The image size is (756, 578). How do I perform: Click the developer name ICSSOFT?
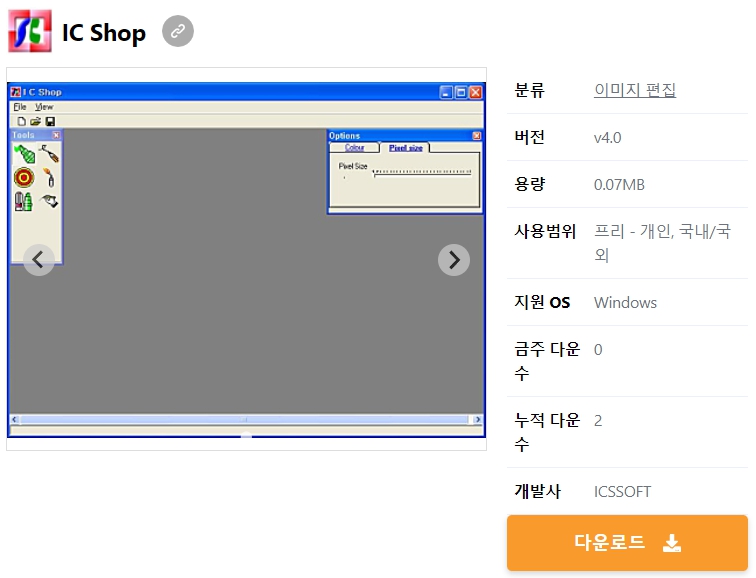(x=622, y=492)
